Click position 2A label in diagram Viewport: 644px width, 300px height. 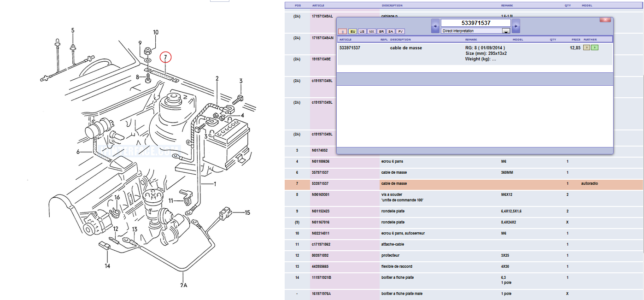pos(183,285)
